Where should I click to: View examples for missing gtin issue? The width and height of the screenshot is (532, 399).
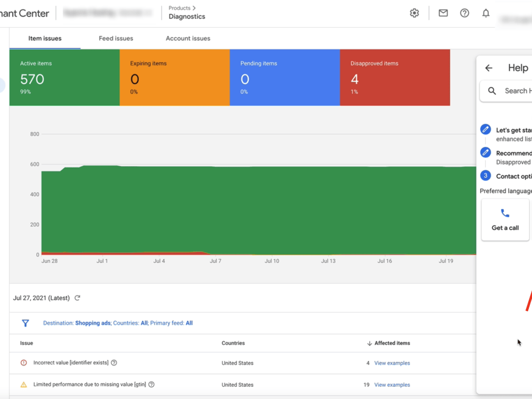click(392, 385)
